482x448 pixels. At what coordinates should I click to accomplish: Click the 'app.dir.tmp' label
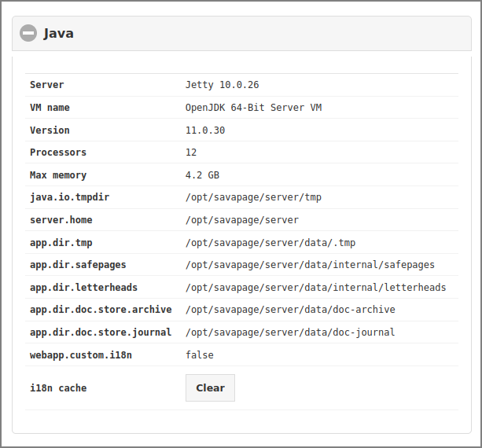[61, 243]
